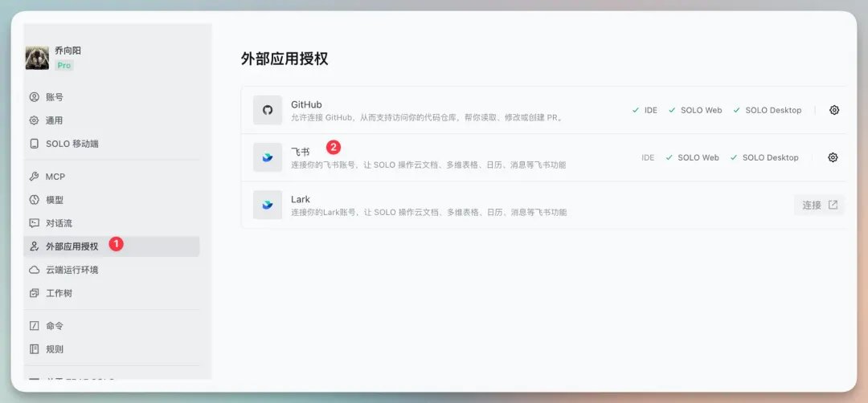Click the MCP wrench icon

click(x=35, y=177)
